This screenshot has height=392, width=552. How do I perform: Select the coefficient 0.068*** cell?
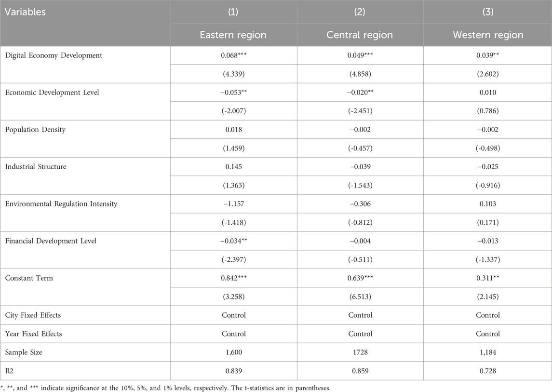tap(234, 55)
